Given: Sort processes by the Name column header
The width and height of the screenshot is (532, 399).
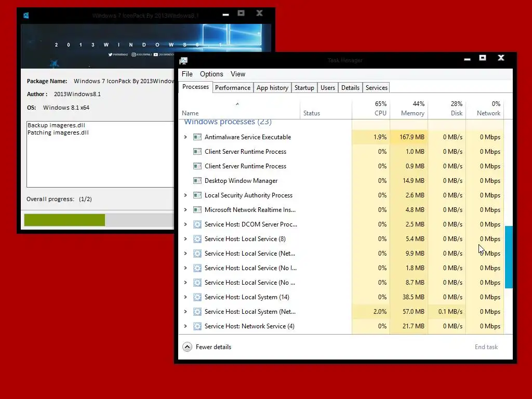Looking at the screenshot, I should pyautogui.click(x=239, y=109).
